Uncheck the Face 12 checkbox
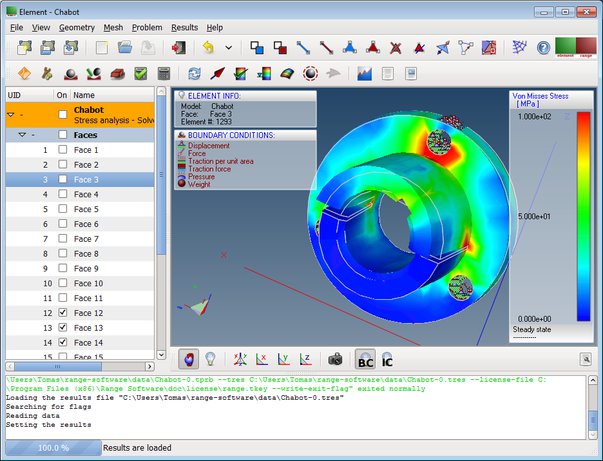The width and height of the screenshot is (603, 461). pos(63,313)
